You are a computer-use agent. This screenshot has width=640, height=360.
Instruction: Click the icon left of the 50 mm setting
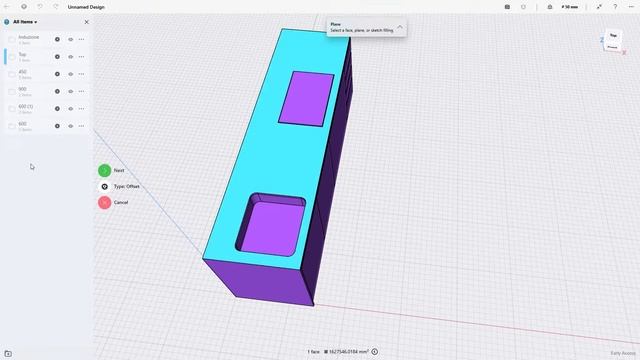click(x=550, y=7)
